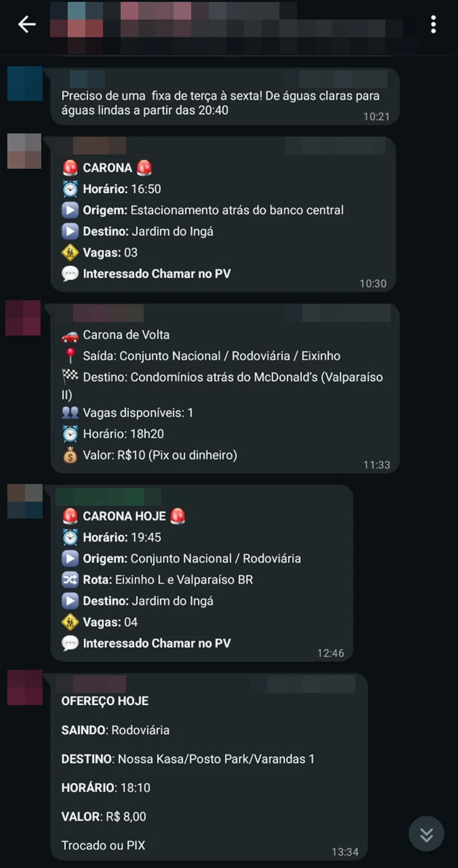Viewport: 458px width, 868px height.
Task: Tap the pedestrian sign emoji beside Vagas 03
Action: (70, 252)
